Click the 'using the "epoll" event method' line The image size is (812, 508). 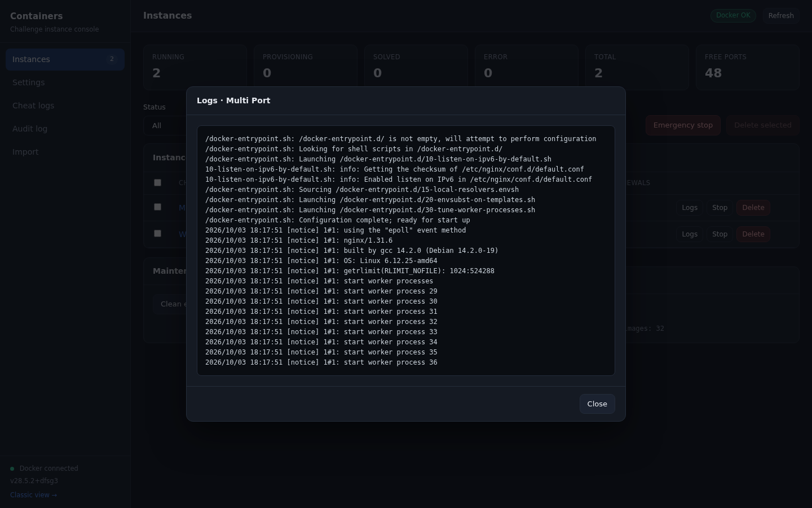(x=336, y=230)
